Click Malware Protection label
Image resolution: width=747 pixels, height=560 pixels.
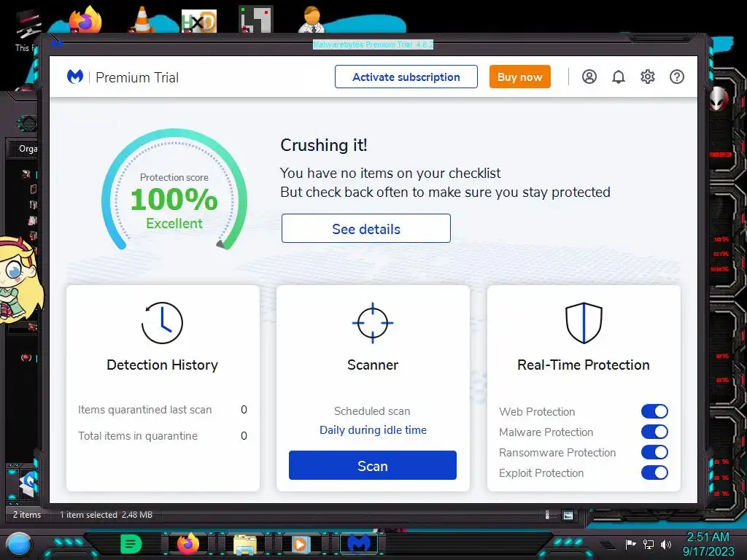tap(546, 432)
